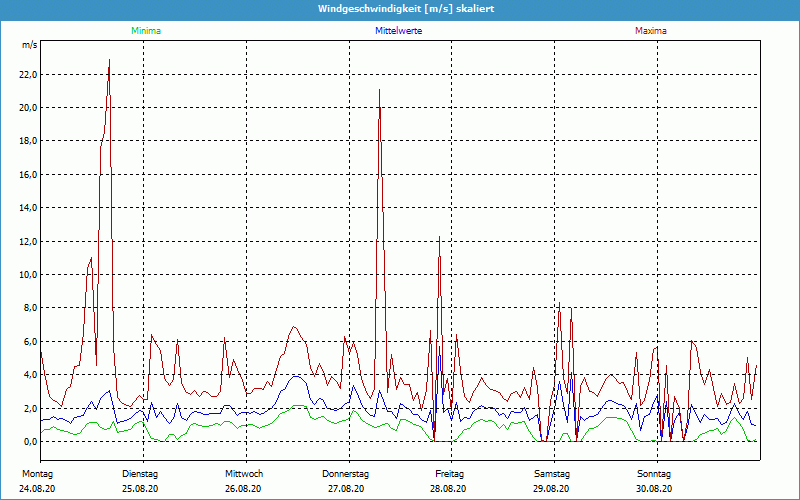Click the Dienstag day label
800x500 pixels.
pyautogui.click(x=140, y=474)
